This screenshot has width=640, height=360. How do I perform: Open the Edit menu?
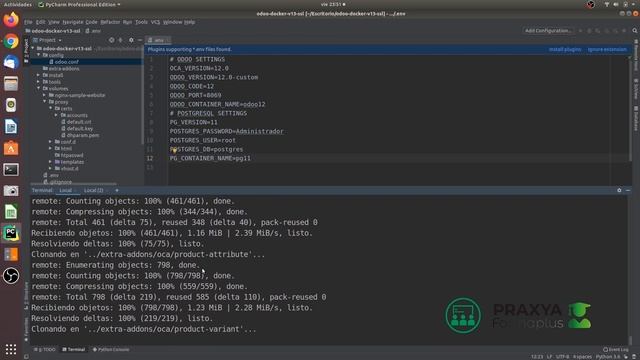40,22
